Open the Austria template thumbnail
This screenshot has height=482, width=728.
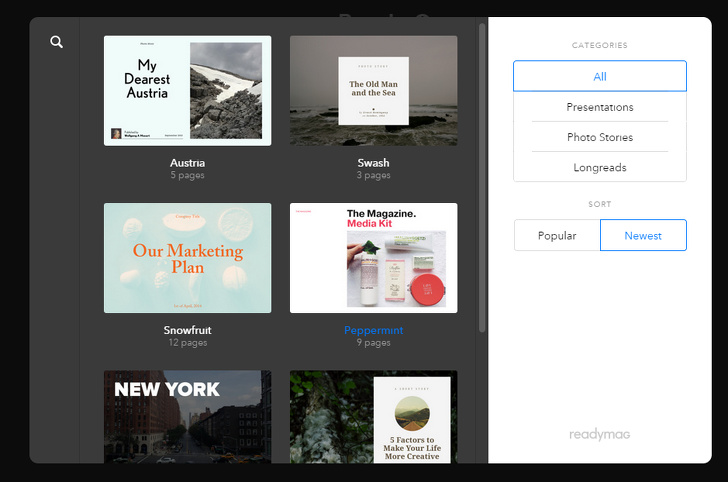click(187, 90)
